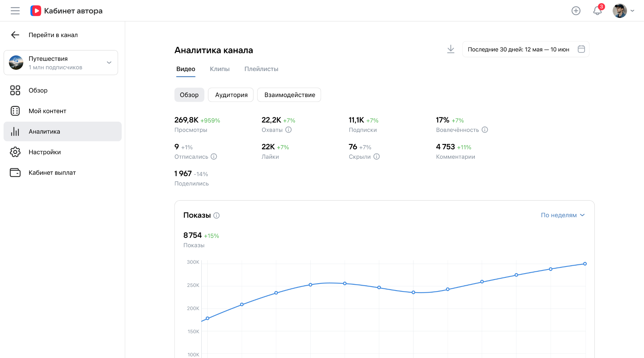644x358 pixels.
Task: Click the calendar icon
Action: 581,49
